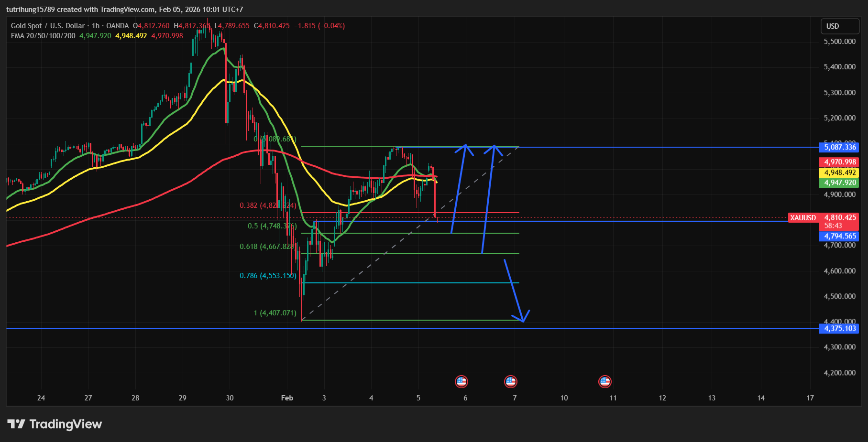Screen dimensions: 868x442
Task: Select the EMA 20/50/100/200 indicator legend
Action: coord(43,36)
